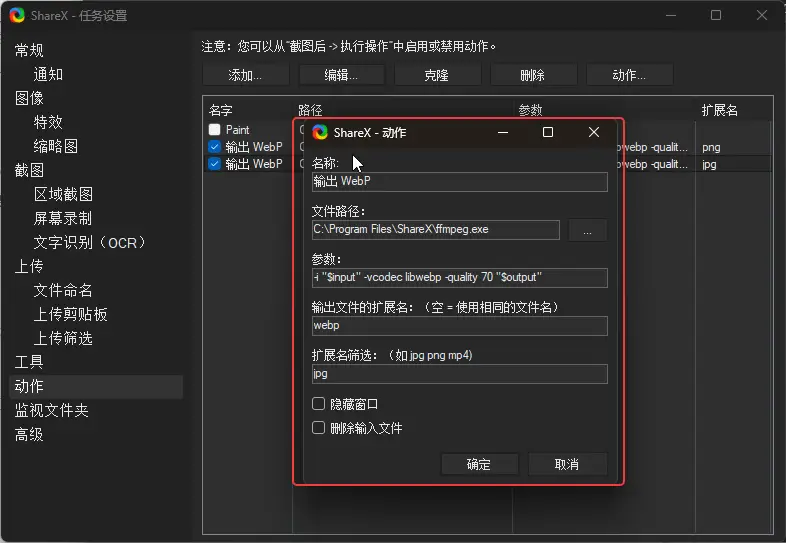The width and height of the screenshot is (786, 543).
Task: Open the 高级 settings page
Action: pos(29,434)
